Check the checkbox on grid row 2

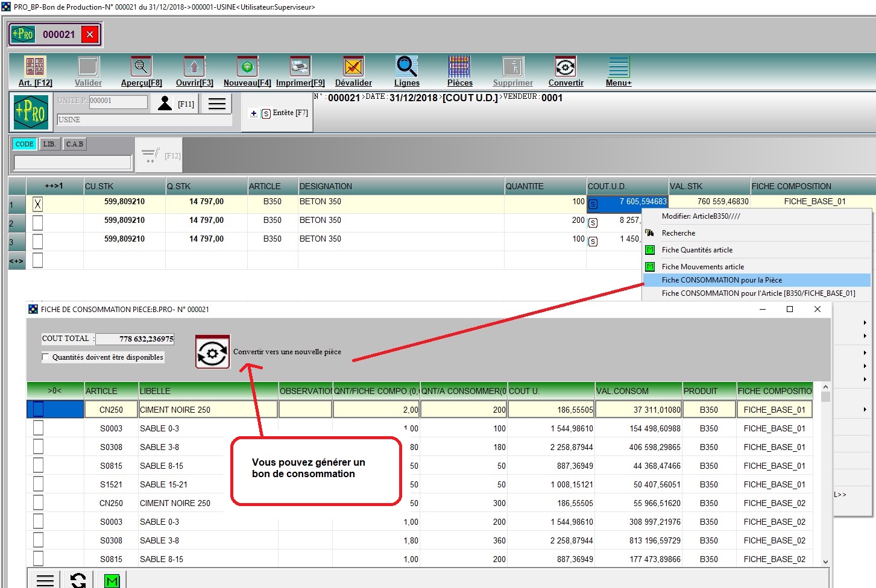coord(37,222)
